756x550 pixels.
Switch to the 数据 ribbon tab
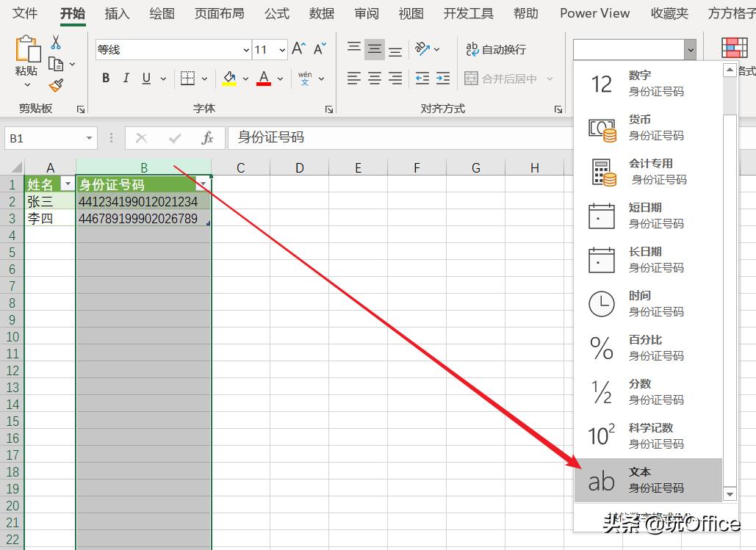click(321, 13)
